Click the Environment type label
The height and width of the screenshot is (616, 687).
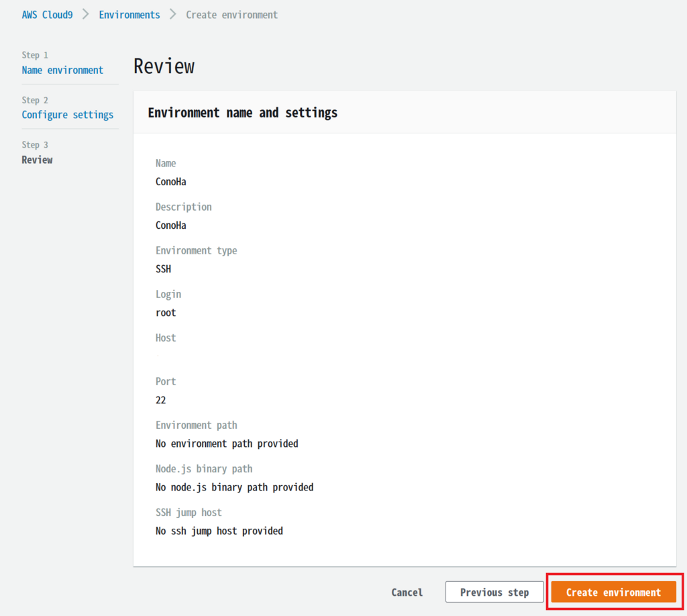[x=197, y=250]
